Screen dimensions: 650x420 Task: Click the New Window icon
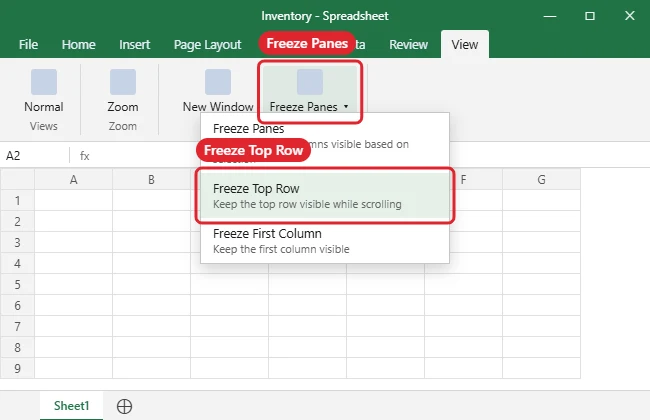pyautogui.click(x=218, y=82)
